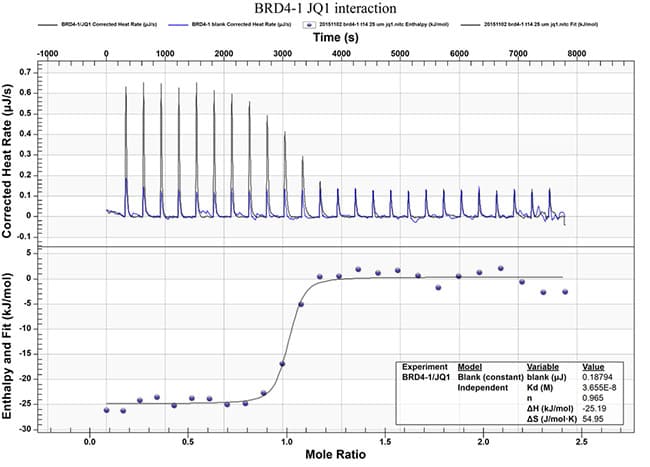This screenshot has height=467, width=650.
Task: Click the Mole Ratio axis title
Action: click(x=335, y=455)
